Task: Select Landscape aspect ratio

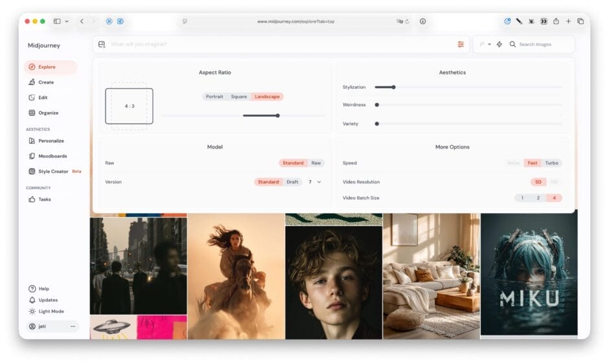Action: (x=267, y=97)
